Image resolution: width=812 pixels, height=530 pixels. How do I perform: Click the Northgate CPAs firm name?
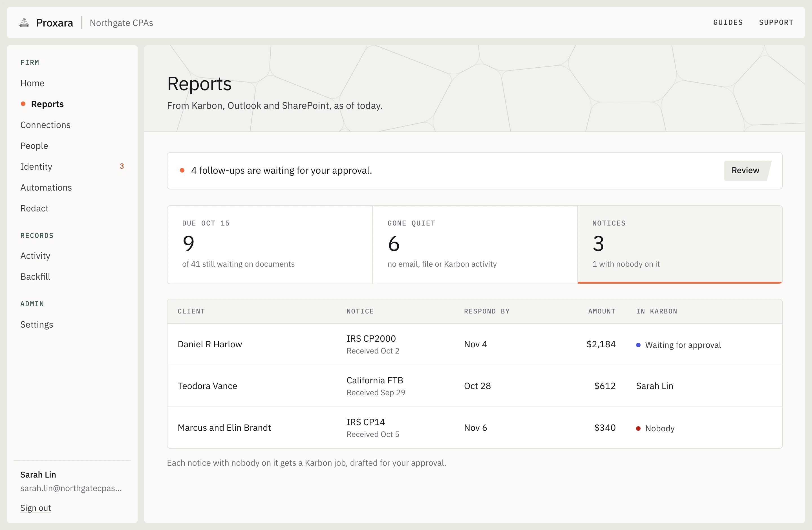(121, 23)
